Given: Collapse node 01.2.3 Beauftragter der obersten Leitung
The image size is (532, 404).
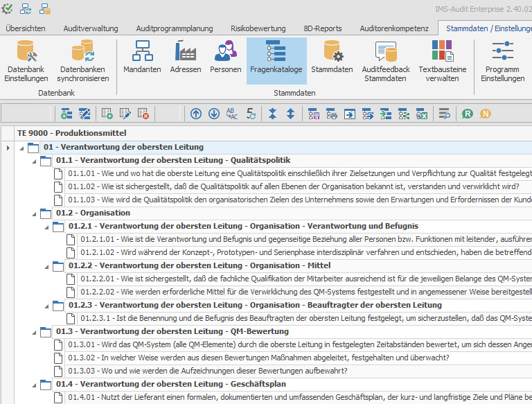Looking at the screenshot, I should click(47, 306).
